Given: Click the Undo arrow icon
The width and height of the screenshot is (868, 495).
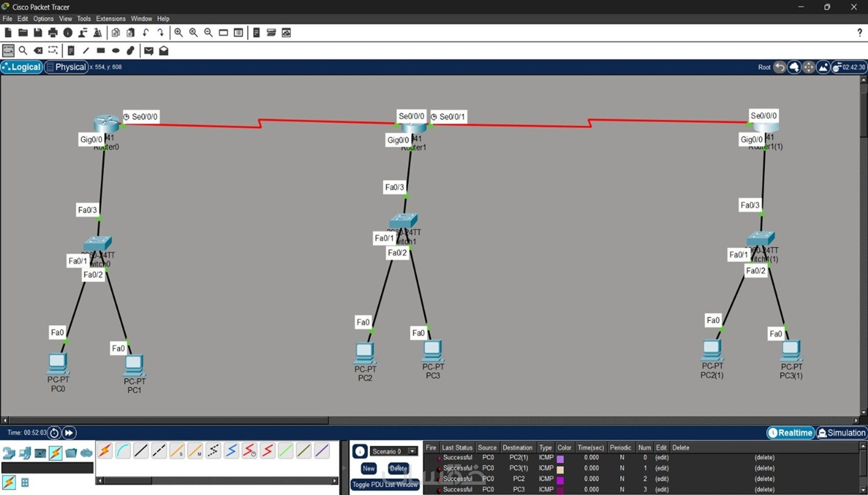Looking at the screenshot, I should (x=146, y=33).
